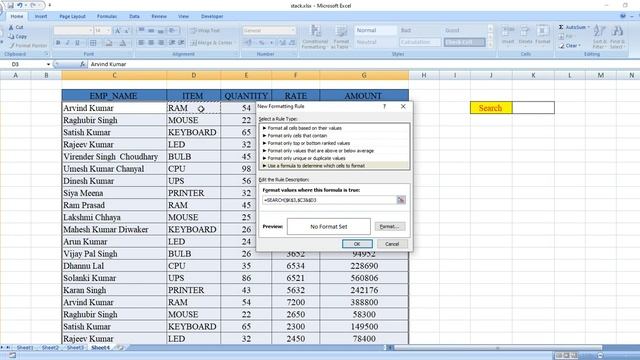Select 'Use a formula to determine' rule type

334,166
